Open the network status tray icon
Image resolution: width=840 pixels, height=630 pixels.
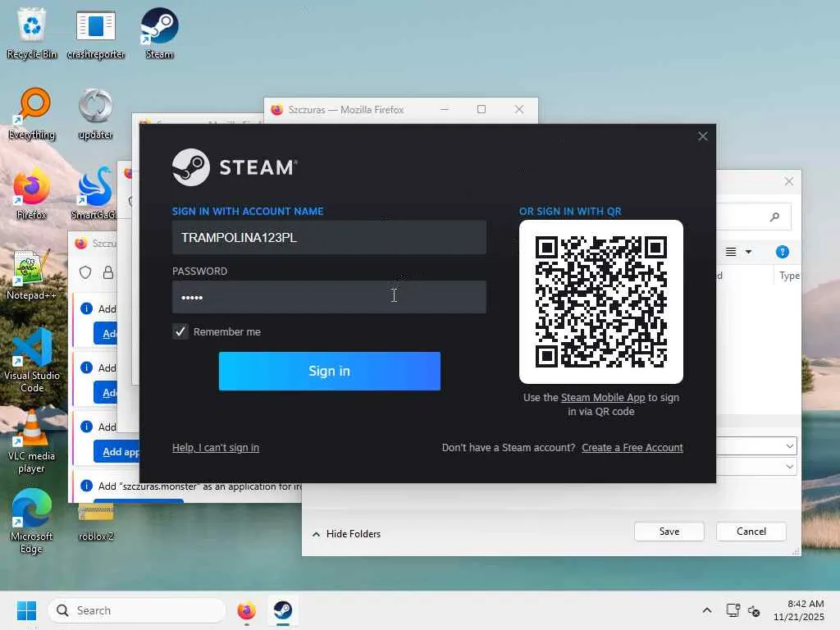733,610
